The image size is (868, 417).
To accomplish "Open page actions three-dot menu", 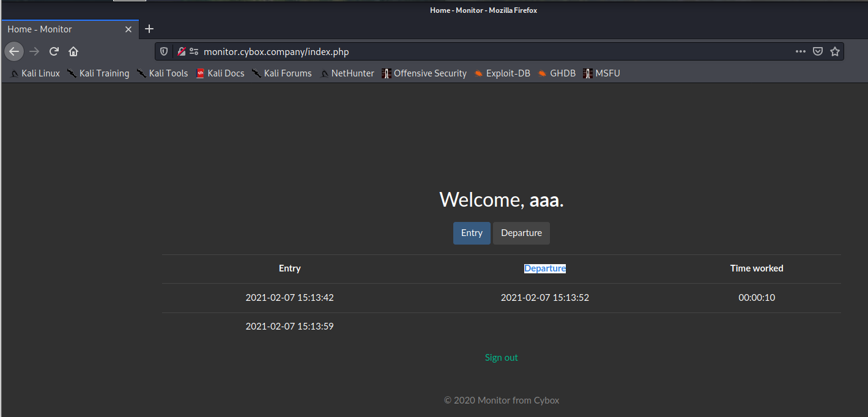I will (801, 51).
